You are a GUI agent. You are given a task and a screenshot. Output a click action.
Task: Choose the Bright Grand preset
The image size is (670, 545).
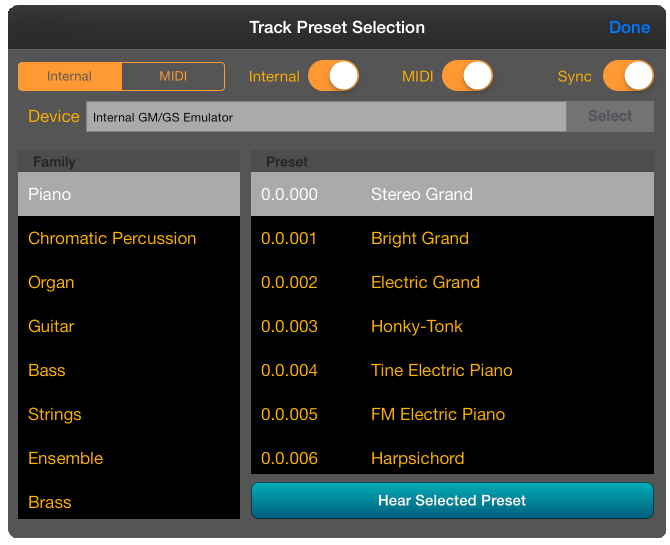452,238
